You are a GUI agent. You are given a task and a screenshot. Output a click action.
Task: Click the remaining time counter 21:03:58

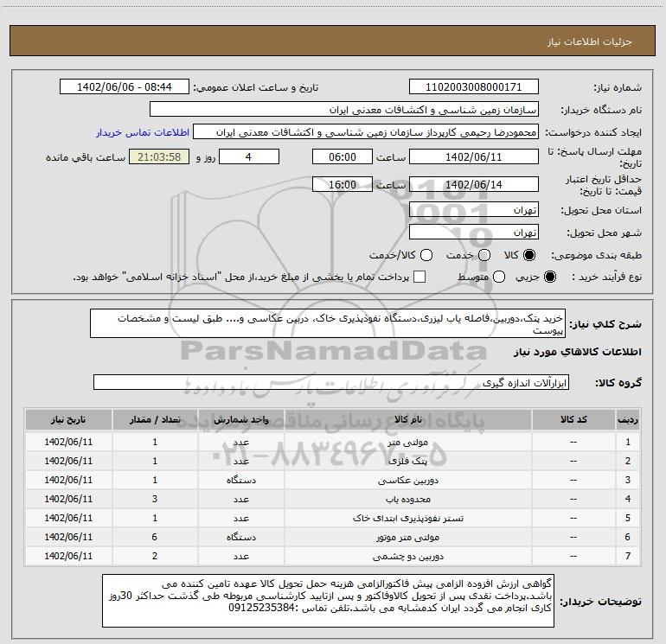(x=159, y=156)
